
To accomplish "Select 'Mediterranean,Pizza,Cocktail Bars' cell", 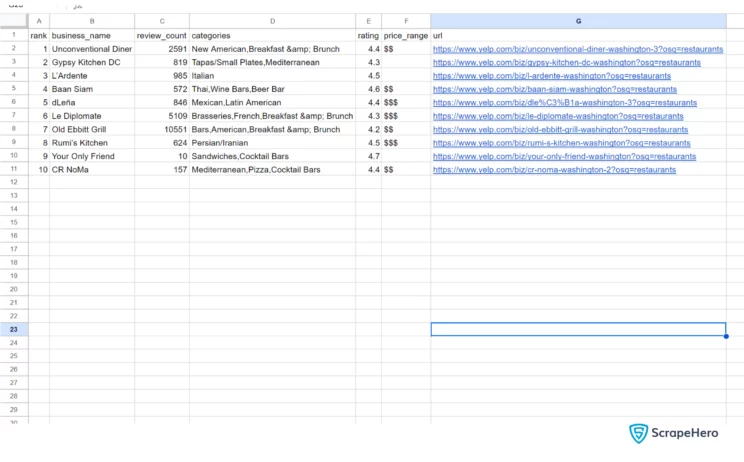I will click(x=272, y=169).
